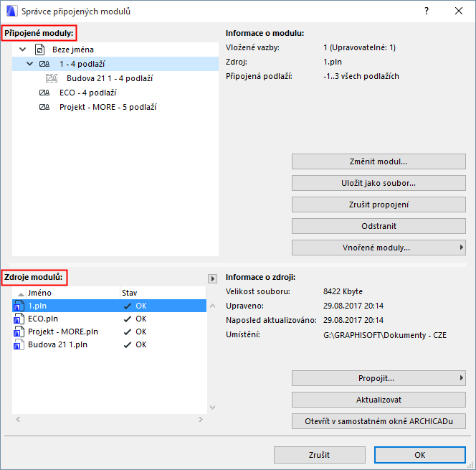Click the checkmark status of Budova 21 1.pln
Image resolution: width=476 pixels, height=470 pixels.
[128, 345]
